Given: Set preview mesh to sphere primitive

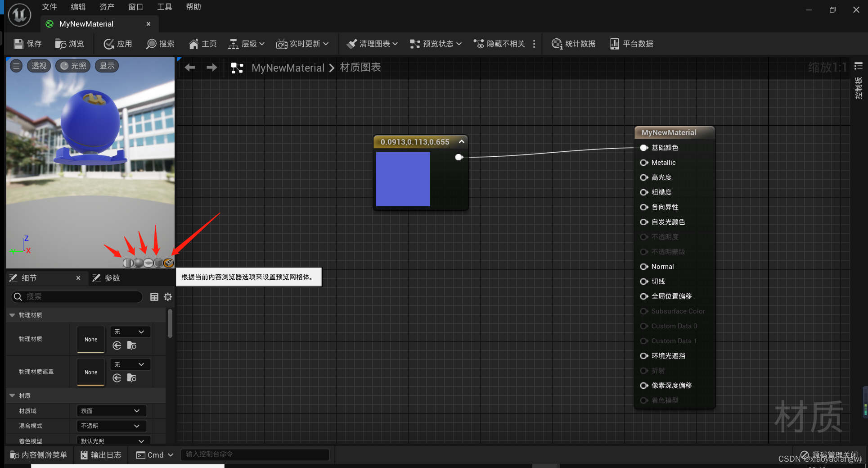Looking at the screenshot, I should (x=138, y=263).
